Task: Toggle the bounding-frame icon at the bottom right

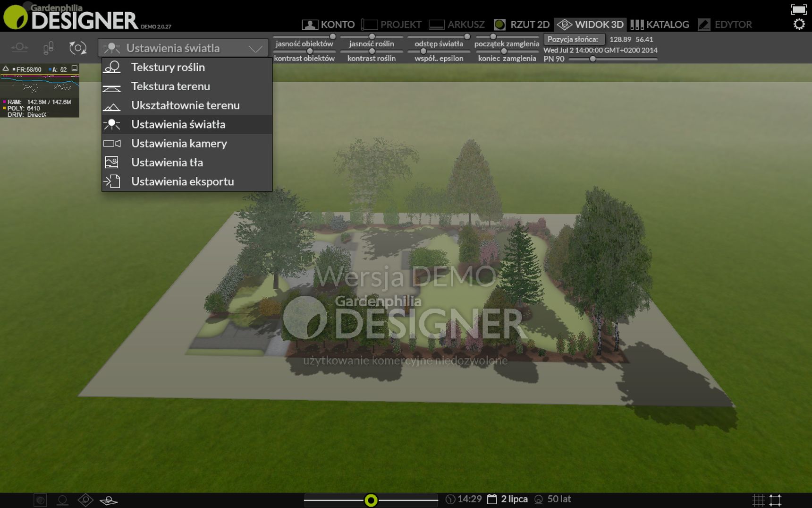Action: pyautogui.click(x=775, y=500)
